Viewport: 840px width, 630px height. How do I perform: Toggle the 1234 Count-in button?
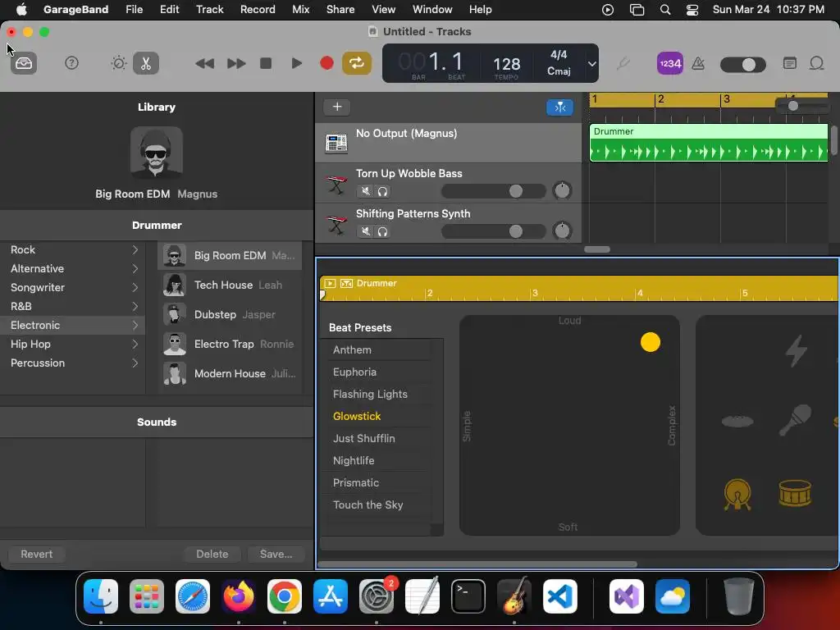click(669, 64)
